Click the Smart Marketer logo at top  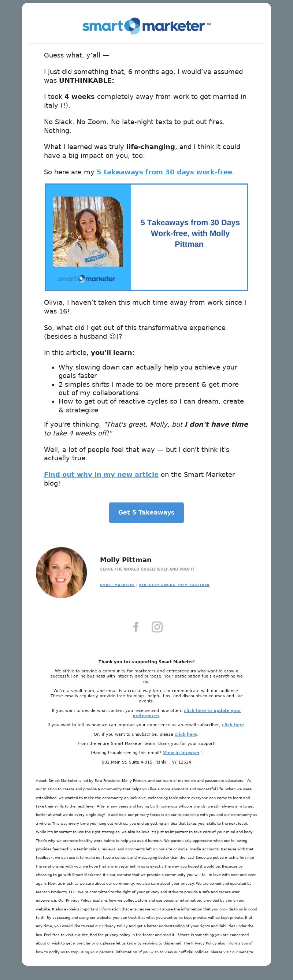coord(146,26)
